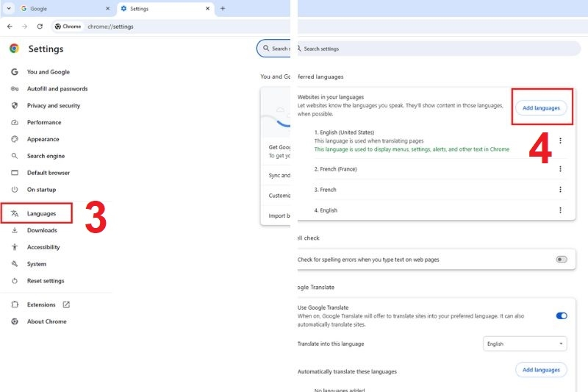The width and height of the screenshot is (588, 392).
Task: Open more options for 4. English
Action: (x=560, y=210)
